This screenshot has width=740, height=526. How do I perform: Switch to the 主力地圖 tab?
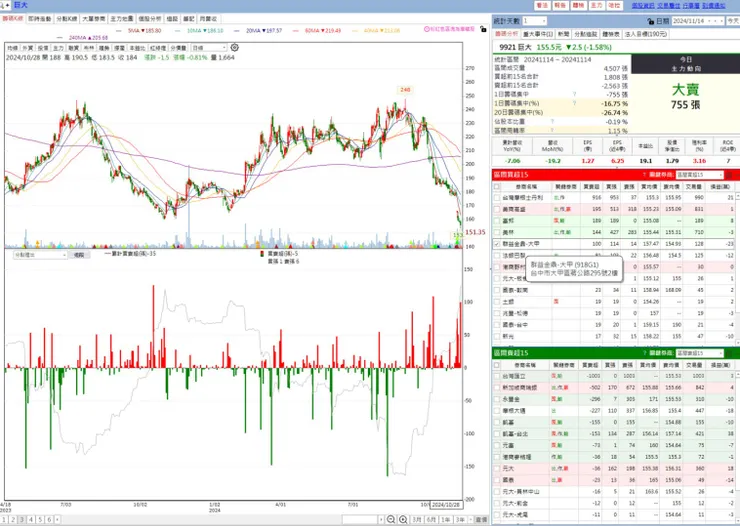point(121,19)
